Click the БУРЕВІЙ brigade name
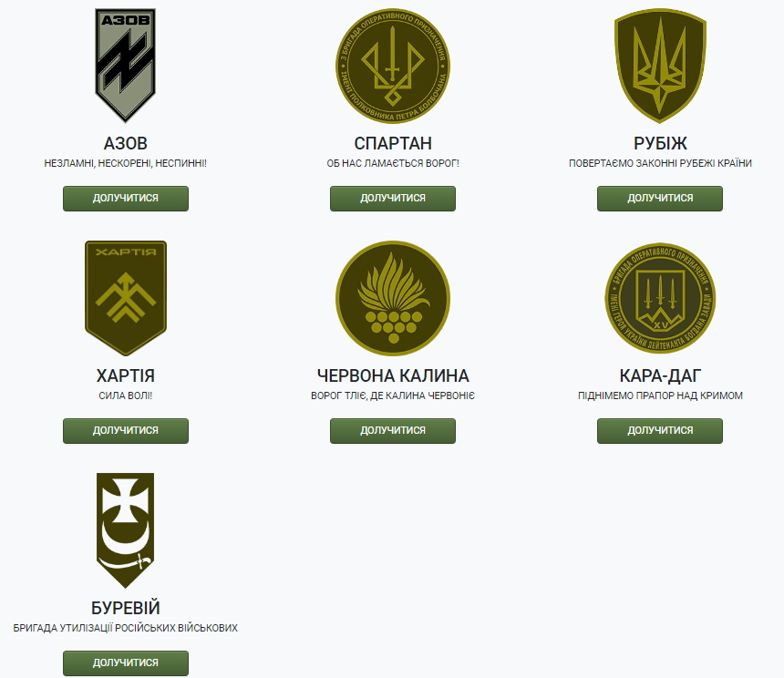 [x=126, y=608]
